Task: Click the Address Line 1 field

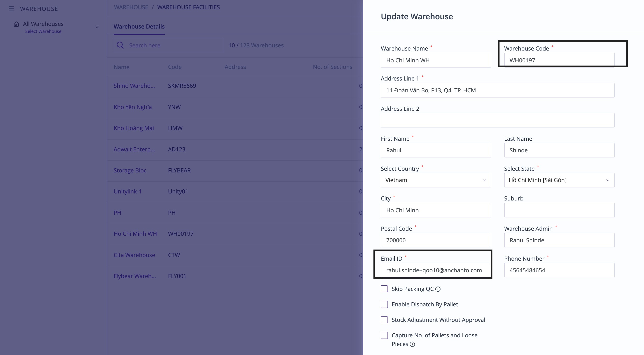Action: [x=498, y=90]
